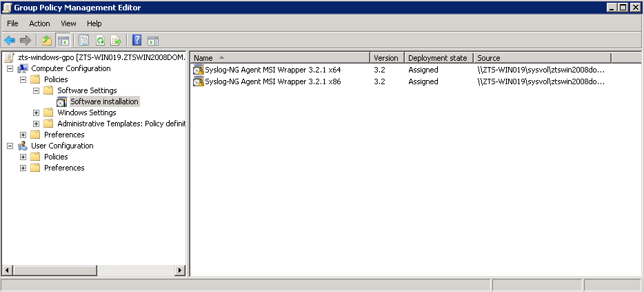Click Assigned state of x64 package
This screenshot has height=292, width=644.
423,70
